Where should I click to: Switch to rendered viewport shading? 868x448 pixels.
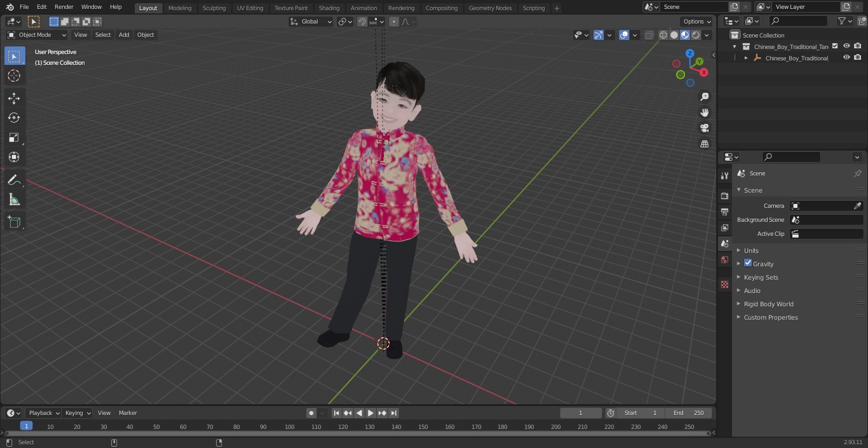[696, 35]
